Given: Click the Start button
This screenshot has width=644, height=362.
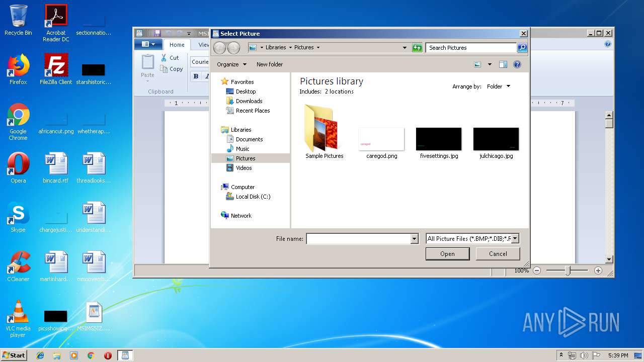Looking at the screenshot, I should point(14,355).
